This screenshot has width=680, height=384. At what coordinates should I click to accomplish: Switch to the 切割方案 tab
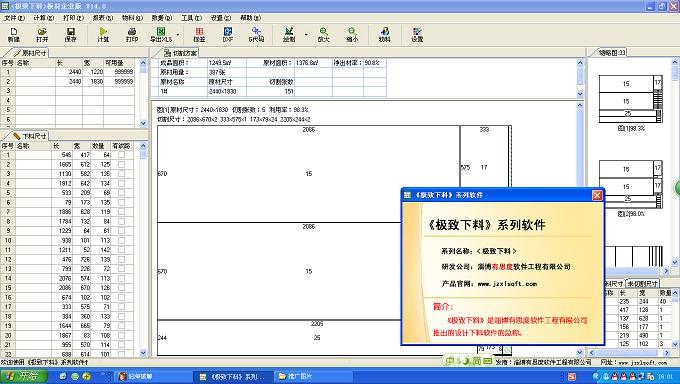pos(180,53)
